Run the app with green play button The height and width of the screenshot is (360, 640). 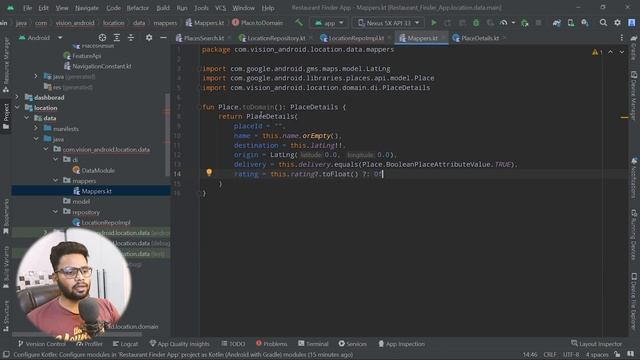click(x=434, y=23)
